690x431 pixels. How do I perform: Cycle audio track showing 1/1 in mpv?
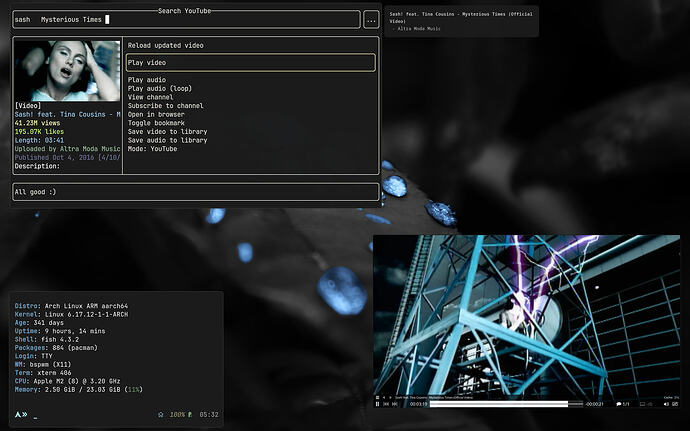pos(623,404)
